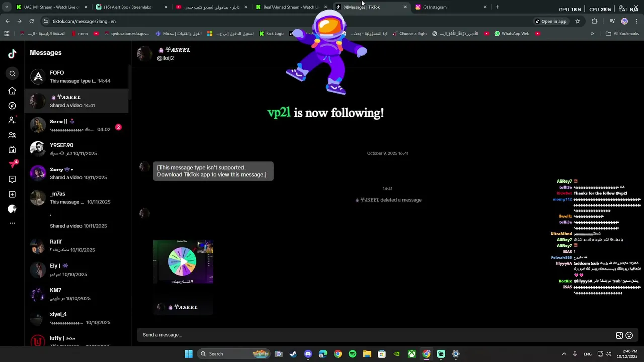This screenshot has height=362, width=644.
Task: Open the Apps grid on bookmarks bar
Action: 7,34
